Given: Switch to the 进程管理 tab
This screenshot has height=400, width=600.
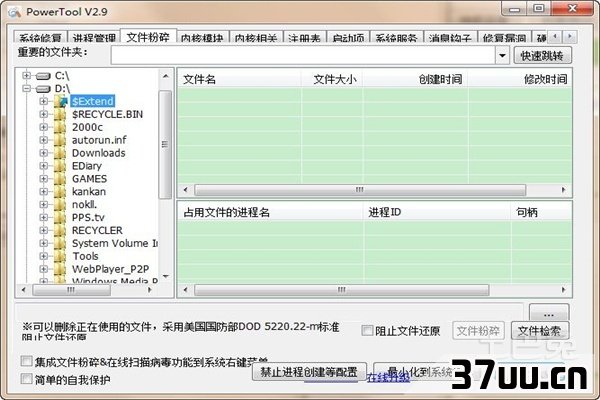Looking at the screenshot, I should point(94,37).
